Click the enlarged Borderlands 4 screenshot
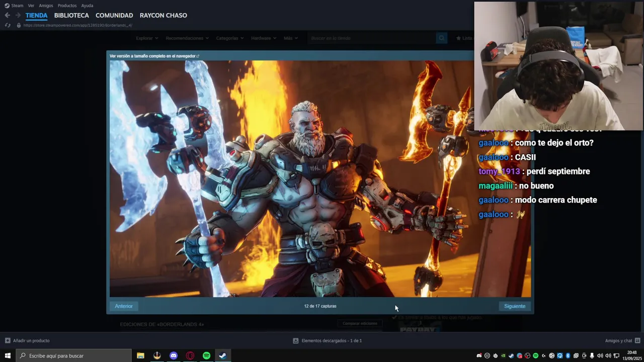 pos(320,179)
